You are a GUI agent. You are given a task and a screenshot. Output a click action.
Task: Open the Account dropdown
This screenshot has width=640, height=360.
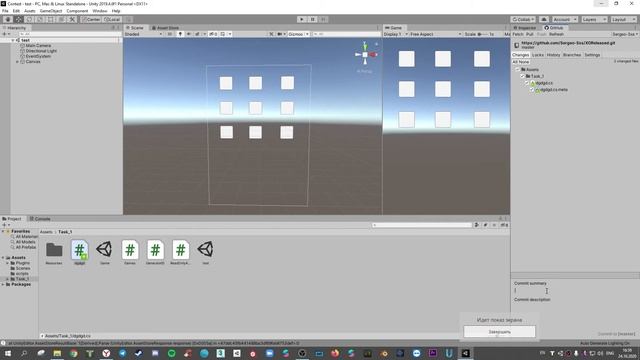[x=564, y=20]
